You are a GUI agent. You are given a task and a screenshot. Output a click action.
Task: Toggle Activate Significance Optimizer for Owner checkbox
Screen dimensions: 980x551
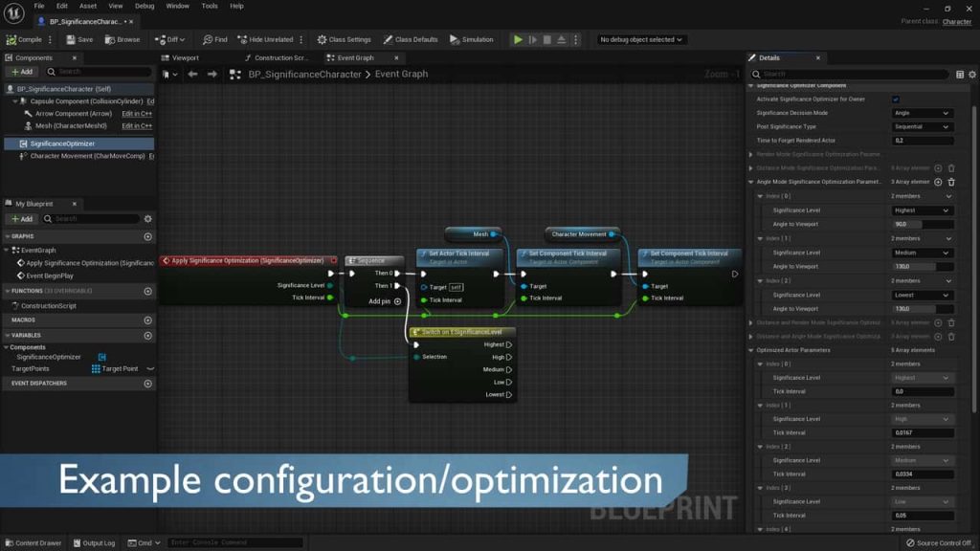pos(895,99)
